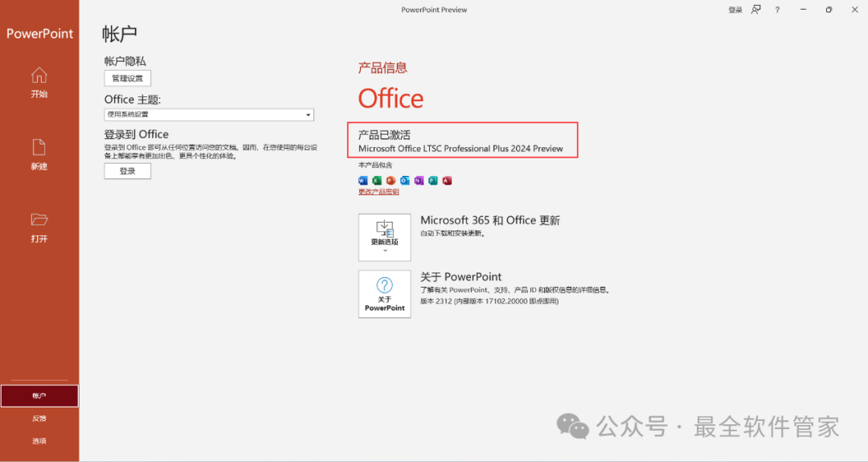Click the 登录 button under 登录到 Office
Image resolution: width=868 pixels, height=462 pixels.
127,171
